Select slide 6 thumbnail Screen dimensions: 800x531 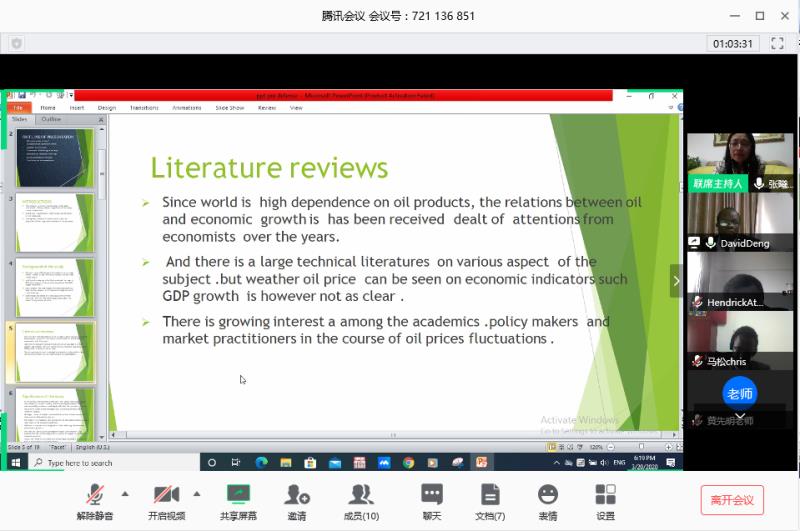(x=55, y=415)
